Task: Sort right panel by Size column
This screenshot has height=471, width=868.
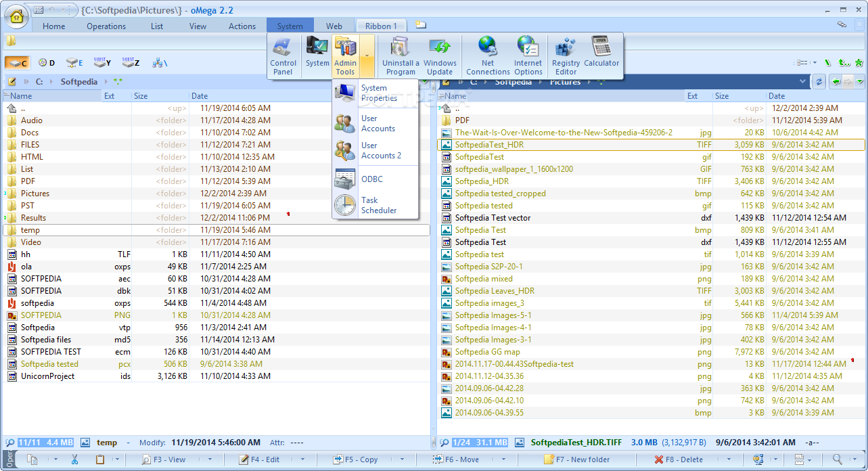Action: click(739, 96)
